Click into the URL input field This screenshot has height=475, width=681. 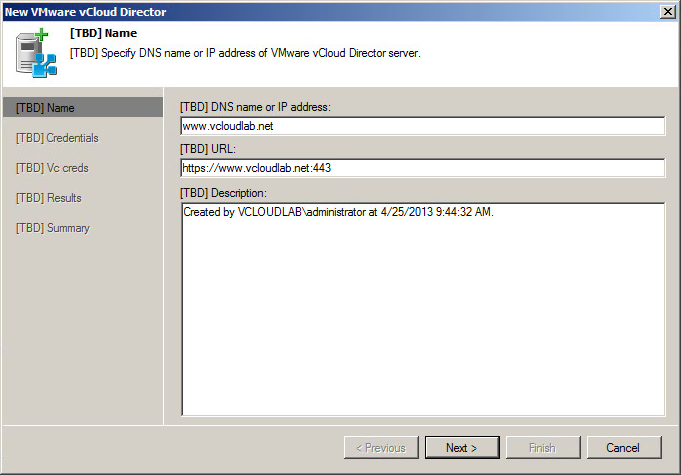[x=423, y=168]
